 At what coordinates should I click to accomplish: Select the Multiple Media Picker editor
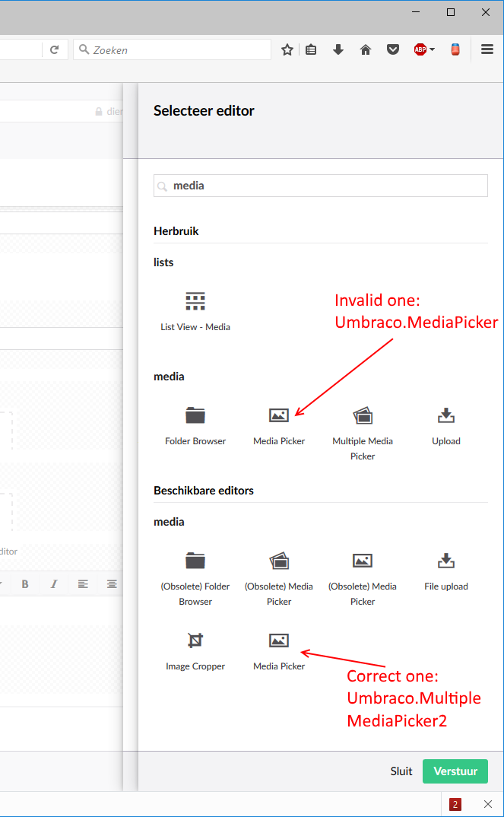tap(363, 434)
